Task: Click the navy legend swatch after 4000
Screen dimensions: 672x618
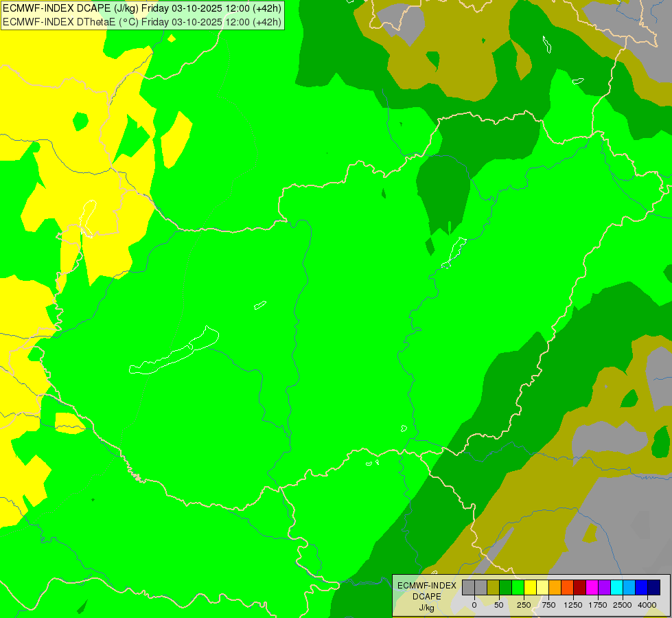Action: click(654, 588)
